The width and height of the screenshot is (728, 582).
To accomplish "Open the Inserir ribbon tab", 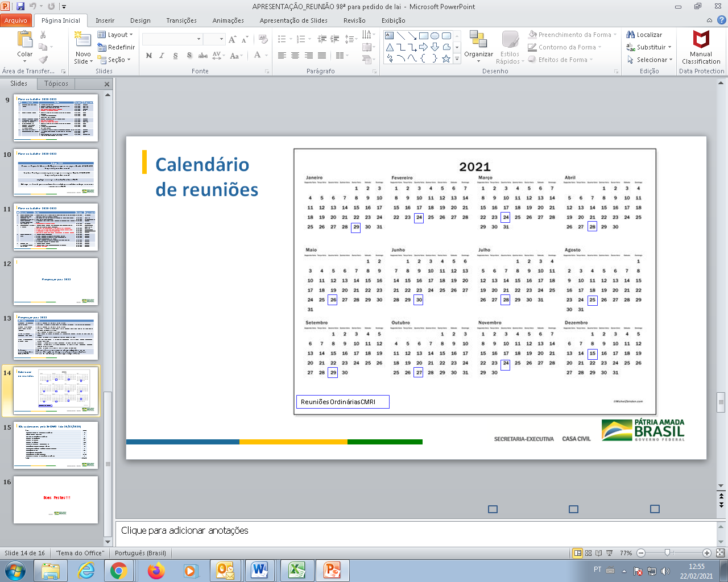I will click(105, 20).
